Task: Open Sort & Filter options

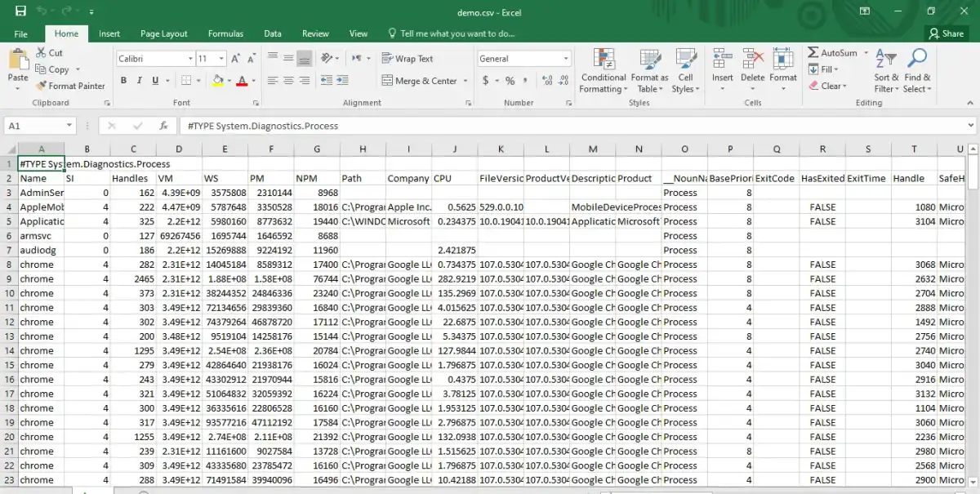Action: 884,71
